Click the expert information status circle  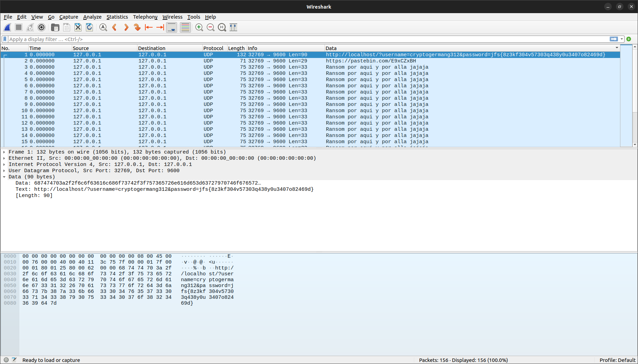[x=6, y=360]
